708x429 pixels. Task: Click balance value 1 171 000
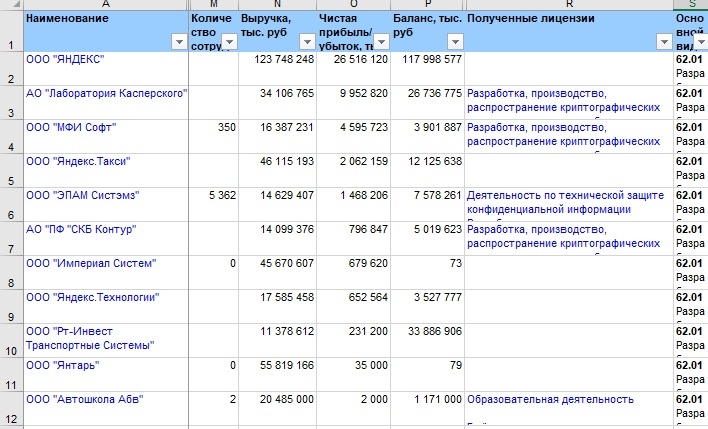[428, 409]
